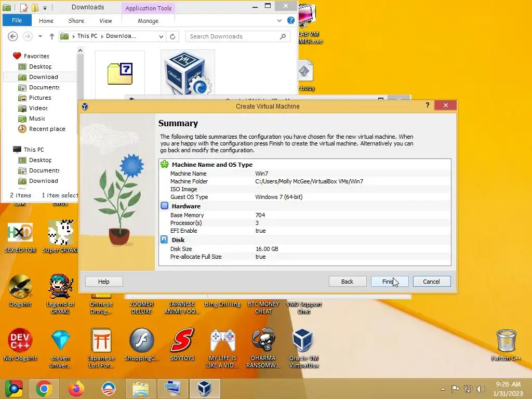532x399 pixels.
Task: Expand the Explorer ribbon with the chevron
Action: (x=279, y=20)
